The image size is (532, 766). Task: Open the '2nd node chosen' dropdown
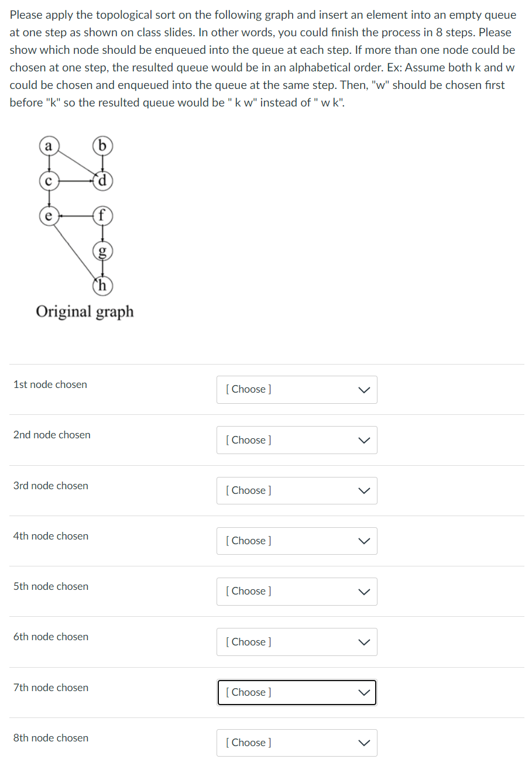tap(297, 439)
